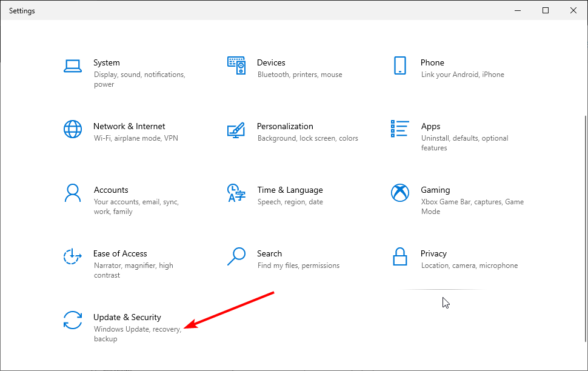Open the Search magnifier icon

click(x=236, y=256)
